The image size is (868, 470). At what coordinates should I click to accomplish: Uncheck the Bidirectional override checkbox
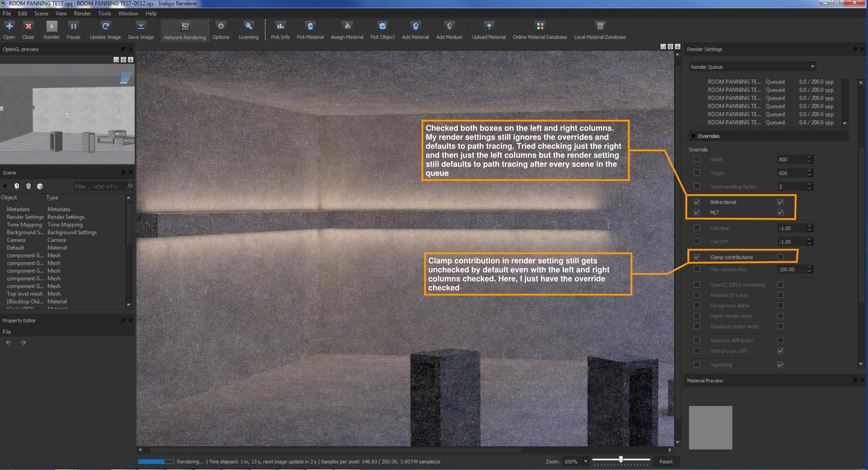(697, 202)
